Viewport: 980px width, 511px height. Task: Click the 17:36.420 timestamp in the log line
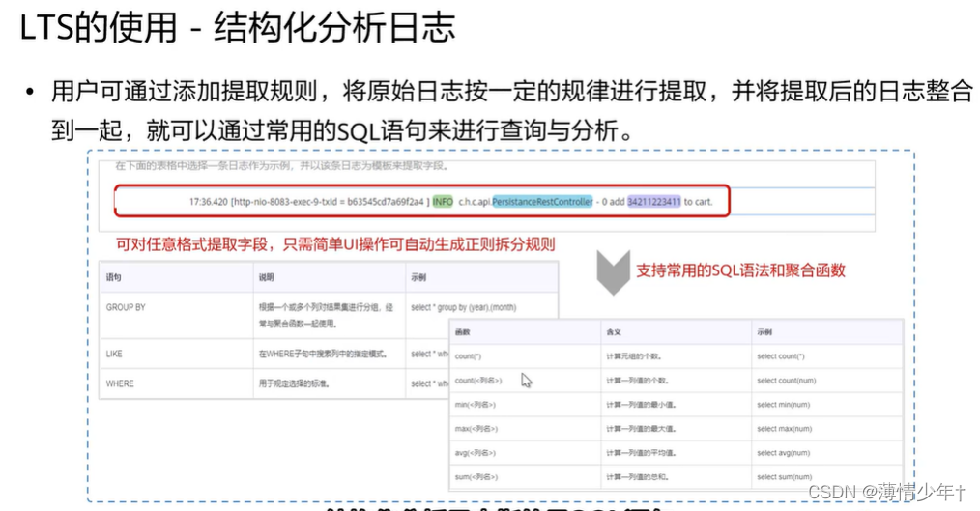(x=208, y=202)
